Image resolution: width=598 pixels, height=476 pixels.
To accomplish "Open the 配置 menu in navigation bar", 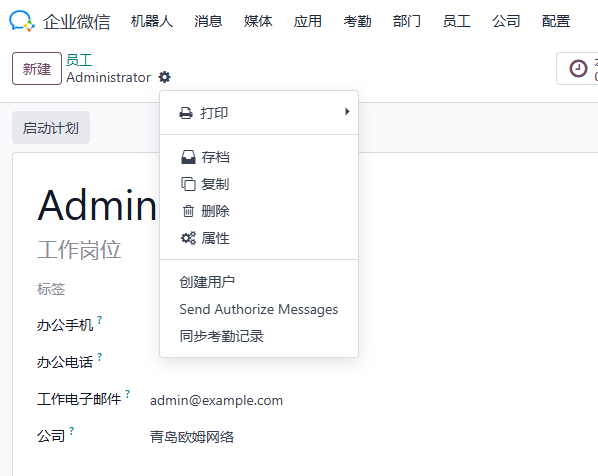I will pos(556,21).
